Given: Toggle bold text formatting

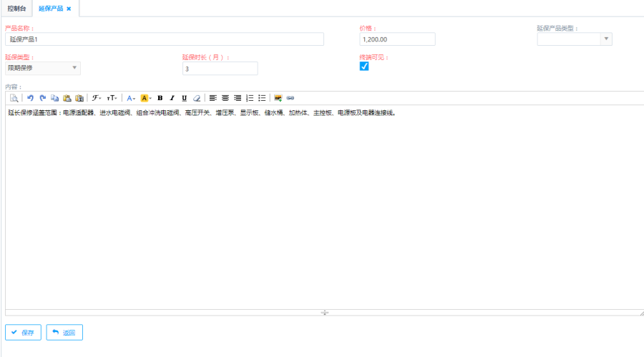Looking at the screenshot, I should point(160,98).
